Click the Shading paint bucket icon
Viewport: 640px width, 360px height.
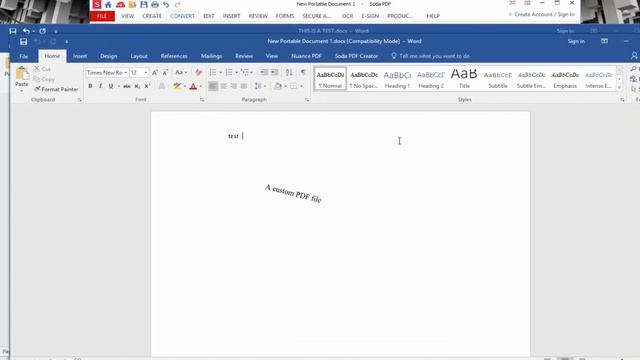click(x=278, y=86)
